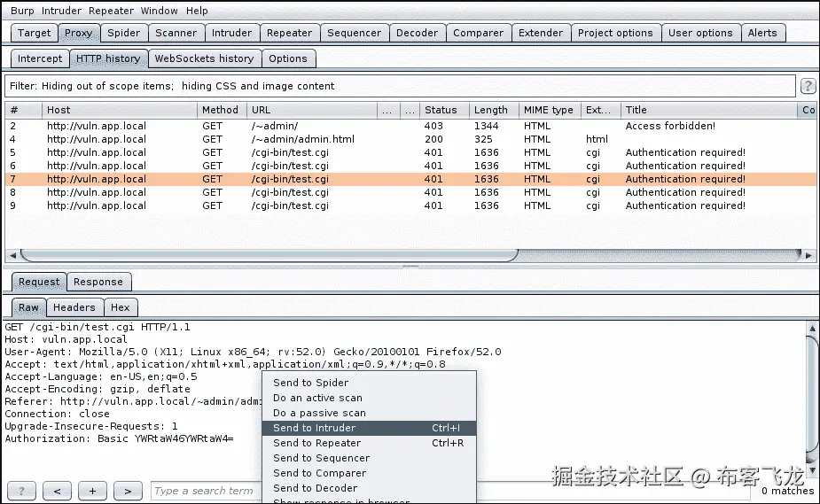Sort by the Length column header
Image resolution: width=820 pixels, height=504 pixels.
tap(494, 110)
